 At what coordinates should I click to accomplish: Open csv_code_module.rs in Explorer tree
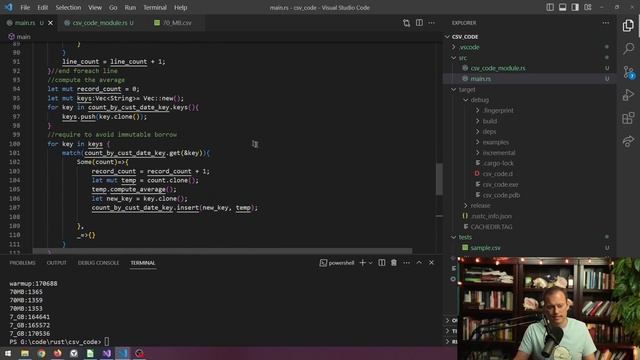(498, 68)
